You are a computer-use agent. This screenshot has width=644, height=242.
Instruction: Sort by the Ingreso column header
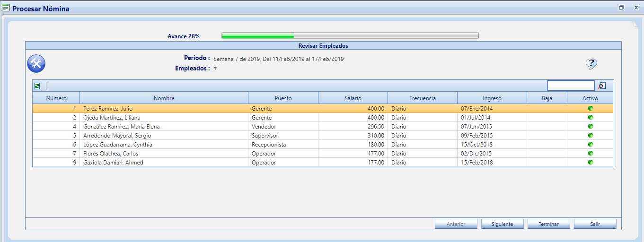click(x=492, y=98)
